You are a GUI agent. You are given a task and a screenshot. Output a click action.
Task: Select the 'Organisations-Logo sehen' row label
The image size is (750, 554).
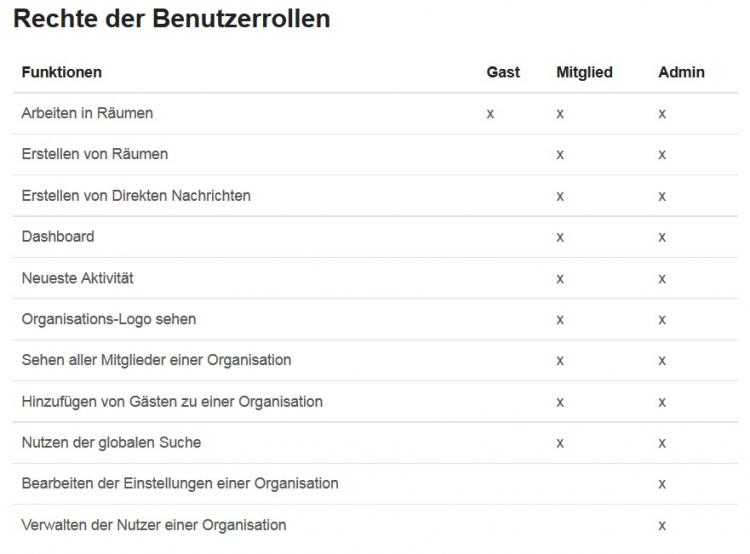109,319
